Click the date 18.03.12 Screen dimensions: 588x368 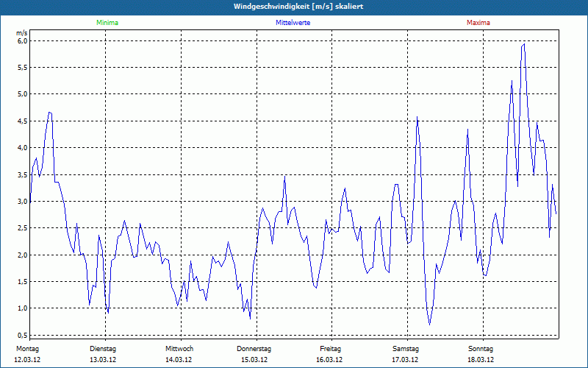point(481,360)
